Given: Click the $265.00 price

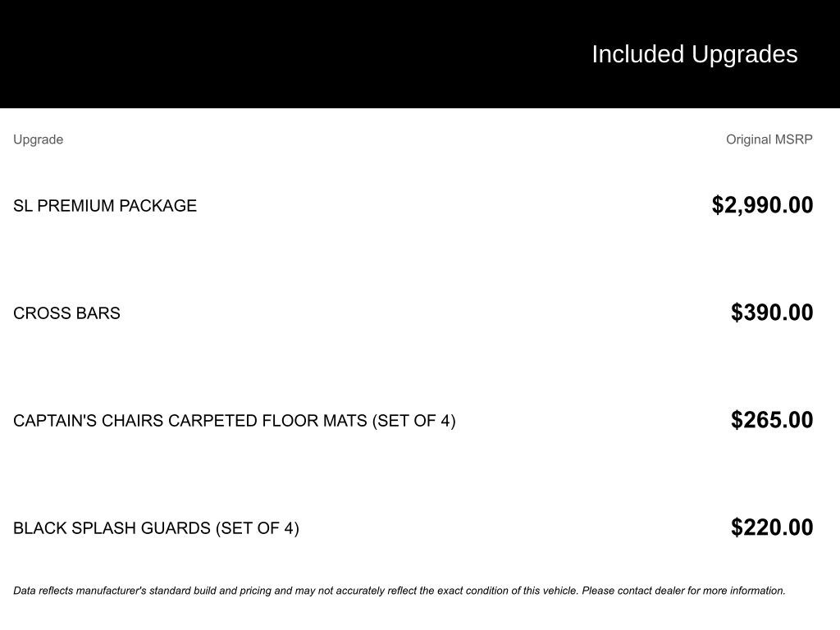Looking at the screenshot, I should point(772,420).
